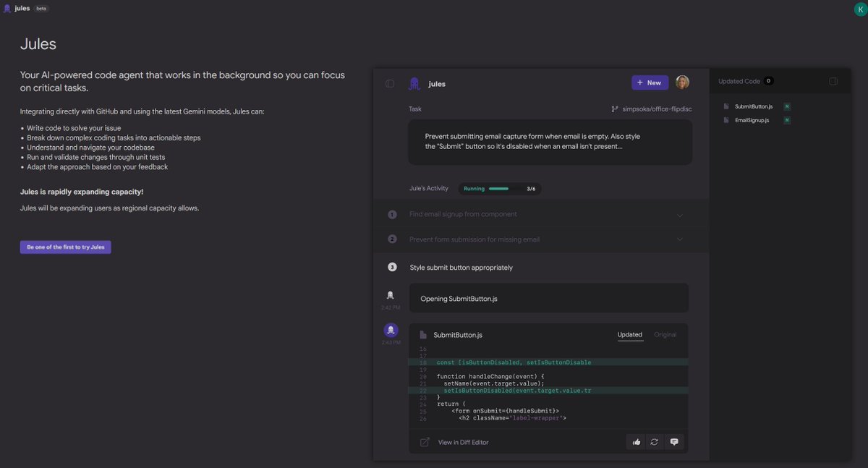Click the comment feedback button

click(674, 442)
